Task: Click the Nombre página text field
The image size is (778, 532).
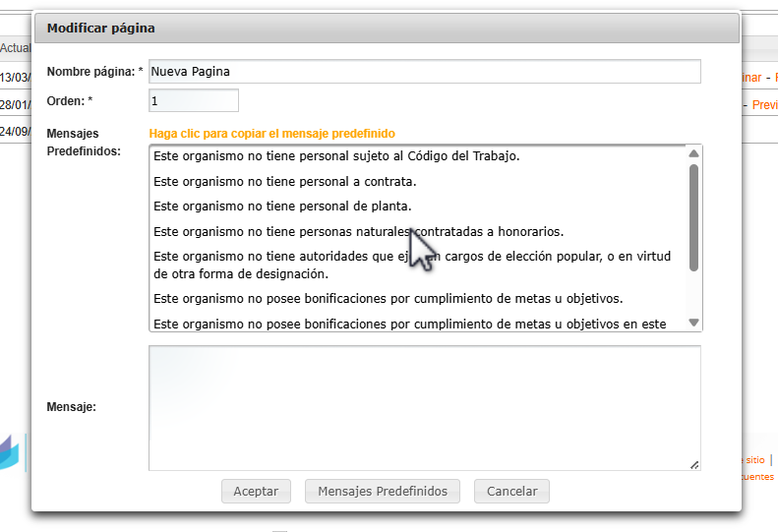Action: 424,72
